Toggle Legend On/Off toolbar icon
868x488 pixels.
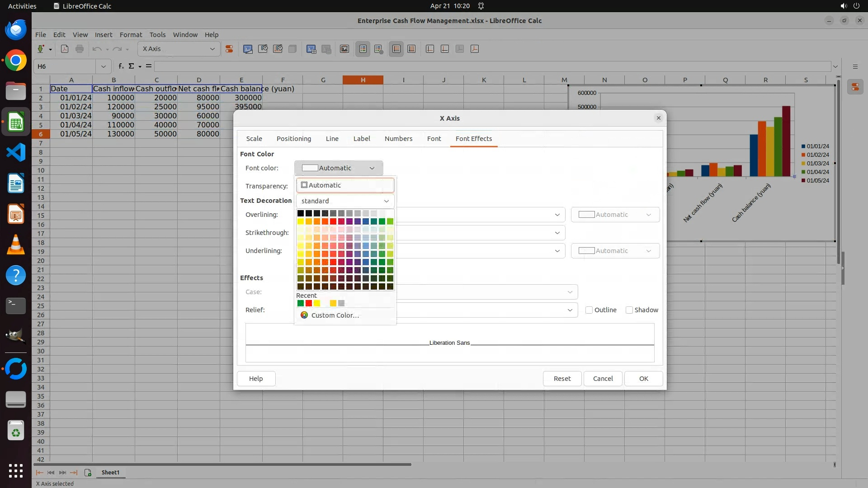click(363, 49)
